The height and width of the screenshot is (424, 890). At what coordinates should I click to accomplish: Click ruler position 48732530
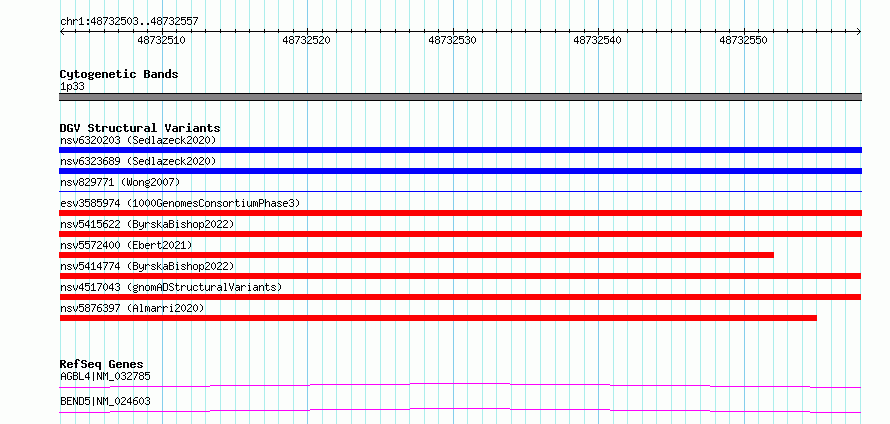pos(452,40)
